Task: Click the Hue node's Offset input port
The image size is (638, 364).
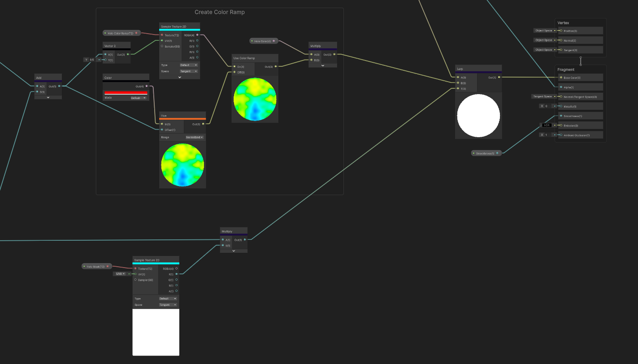Action: tap(162, 130)
